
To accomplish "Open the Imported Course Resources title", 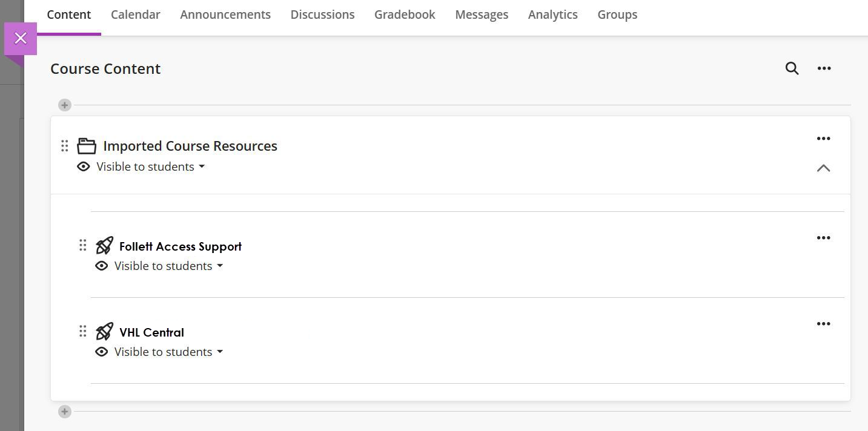I will (190, 146).
